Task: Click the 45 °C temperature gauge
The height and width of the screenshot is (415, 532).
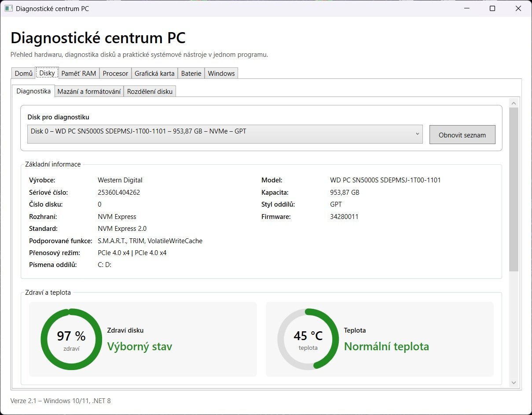Action: (x=308, y=339)
